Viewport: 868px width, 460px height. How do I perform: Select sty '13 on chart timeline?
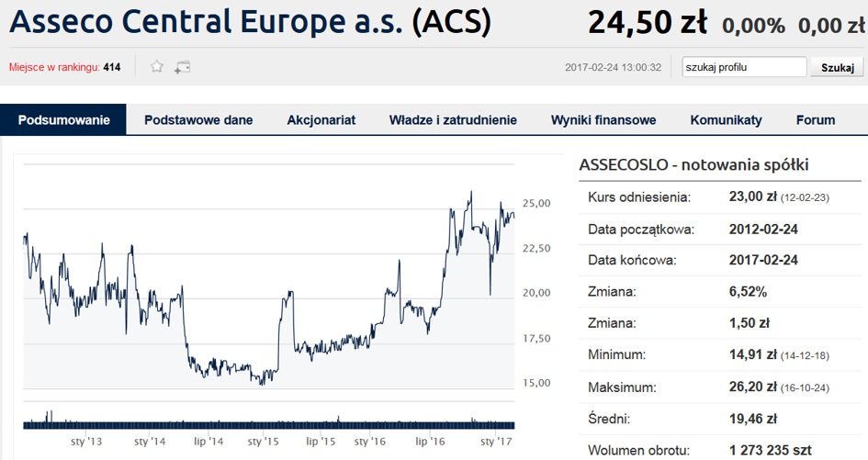click(86, 442)
